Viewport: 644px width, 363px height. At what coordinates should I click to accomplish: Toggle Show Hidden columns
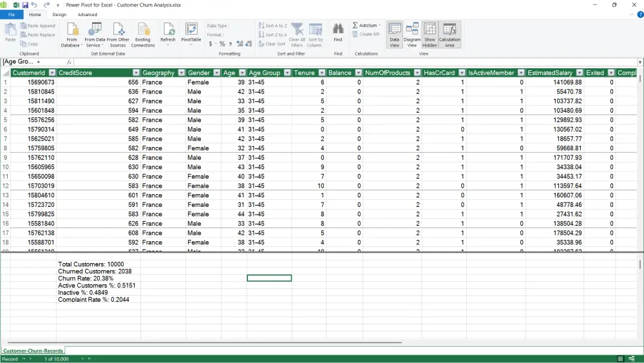tap(430, 35)
